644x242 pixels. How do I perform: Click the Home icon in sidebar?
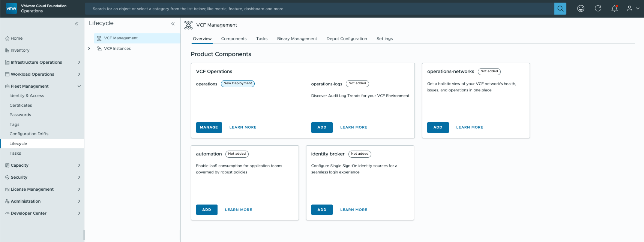point(7,38)
